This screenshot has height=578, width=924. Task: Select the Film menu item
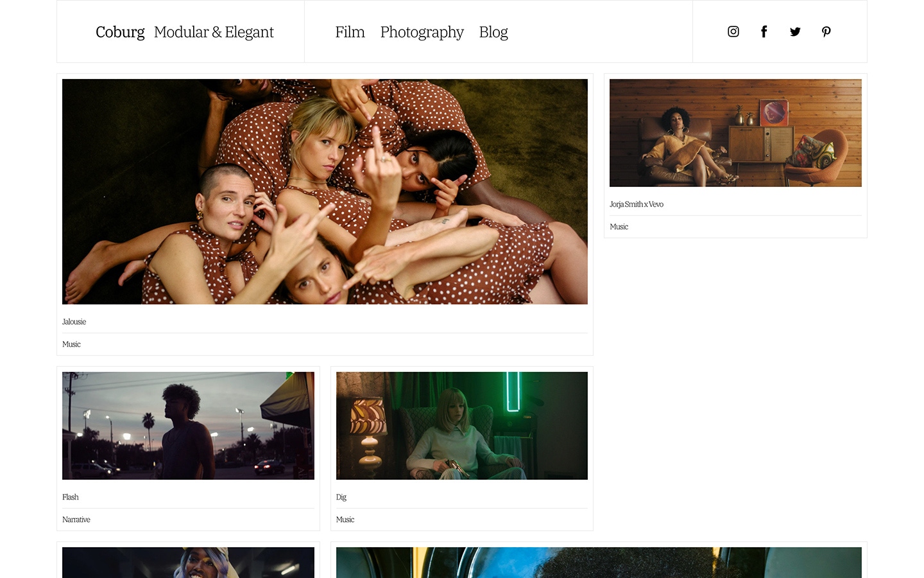point(350,31)
